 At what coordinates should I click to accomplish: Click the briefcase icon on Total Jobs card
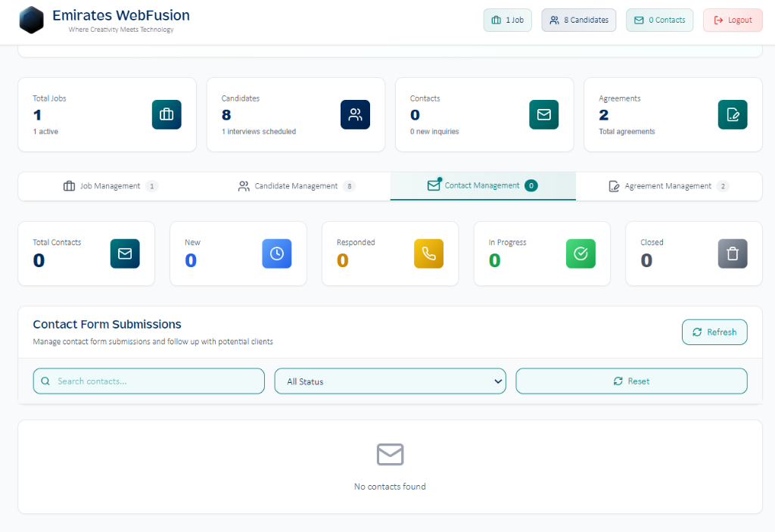167,114
